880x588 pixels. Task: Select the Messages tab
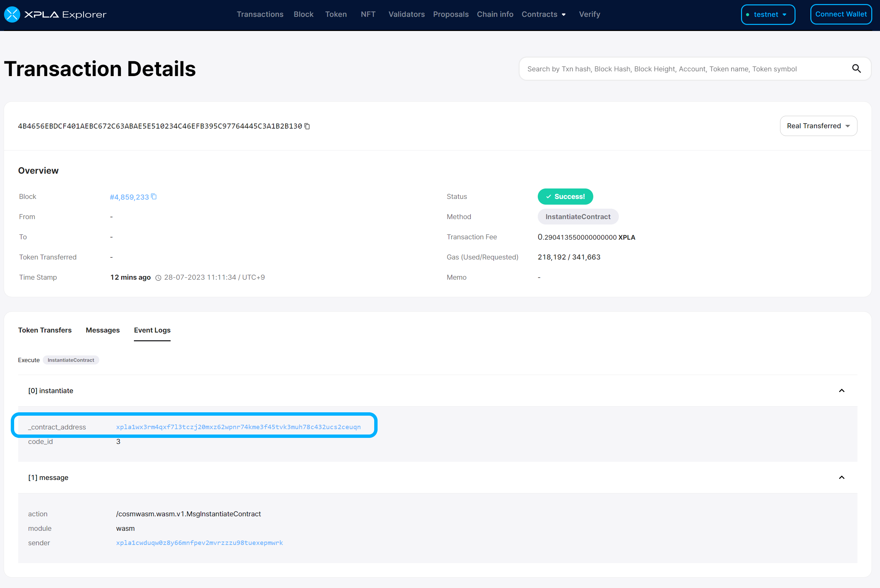point(102,330)
